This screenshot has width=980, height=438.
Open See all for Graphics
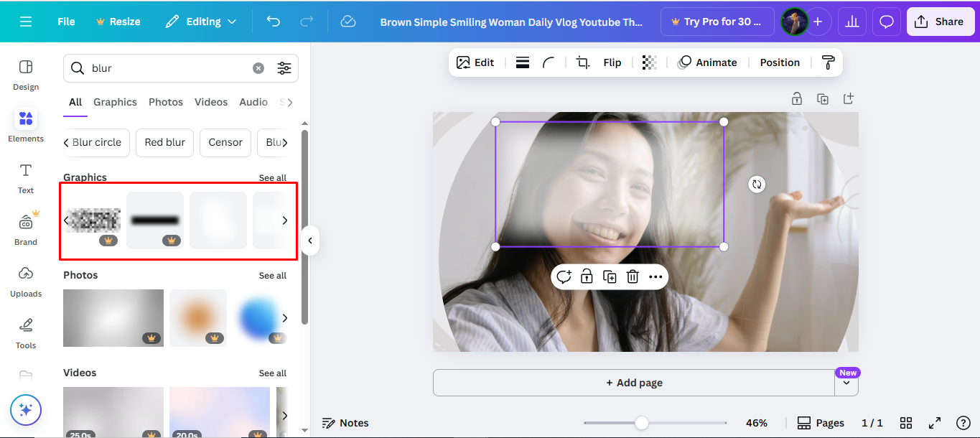pos(273,177)
